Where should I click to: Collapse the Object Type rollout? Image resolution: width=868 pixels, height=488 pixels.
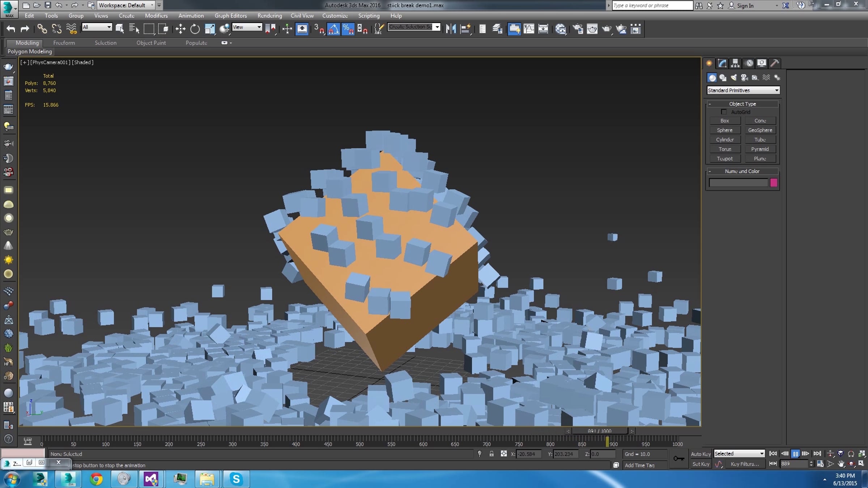coord(742,104)
